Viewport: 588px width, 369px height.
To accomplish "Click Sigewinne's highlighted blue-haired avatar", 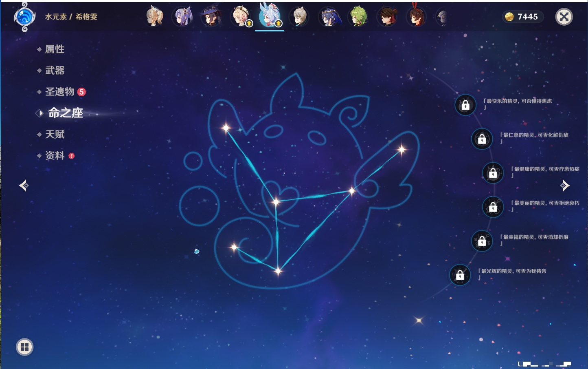I will (270, 16).
